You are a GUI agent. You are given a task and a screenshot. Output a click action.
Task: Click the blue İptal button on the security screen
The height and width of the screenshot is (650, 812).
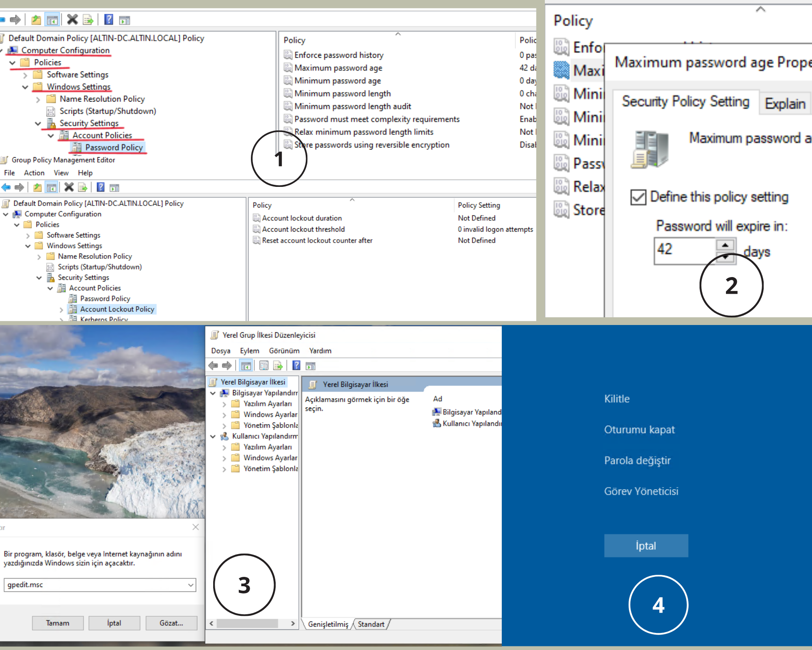[646, 546]
